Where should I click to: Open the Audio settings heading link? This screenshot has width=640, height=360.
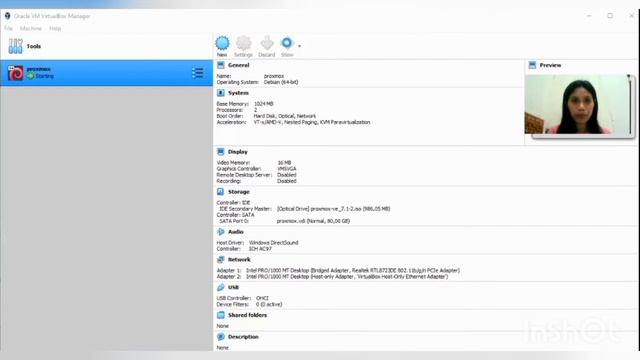tap(236, 231)
